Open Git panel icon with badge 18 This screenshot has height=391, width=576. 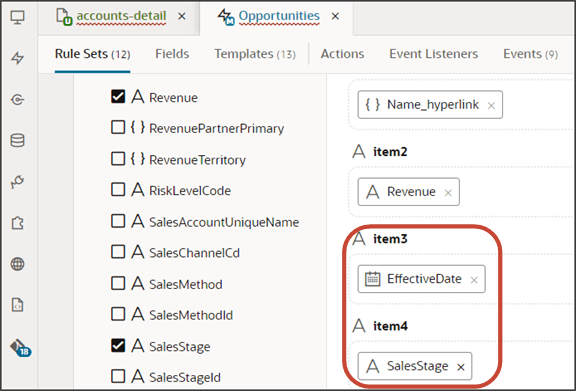[20, 347]
